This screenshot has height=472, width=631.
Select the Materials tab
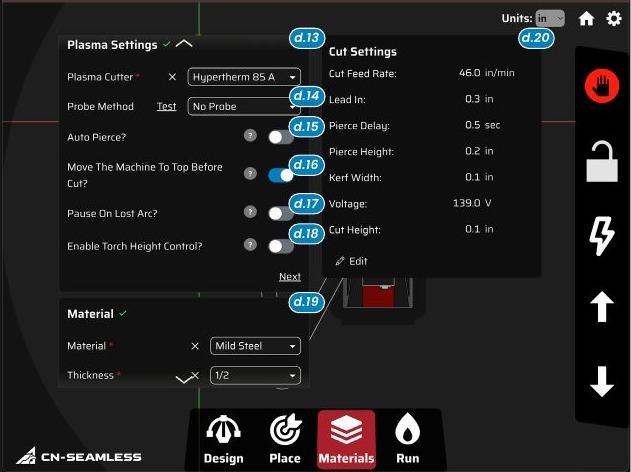click(346, 439)
